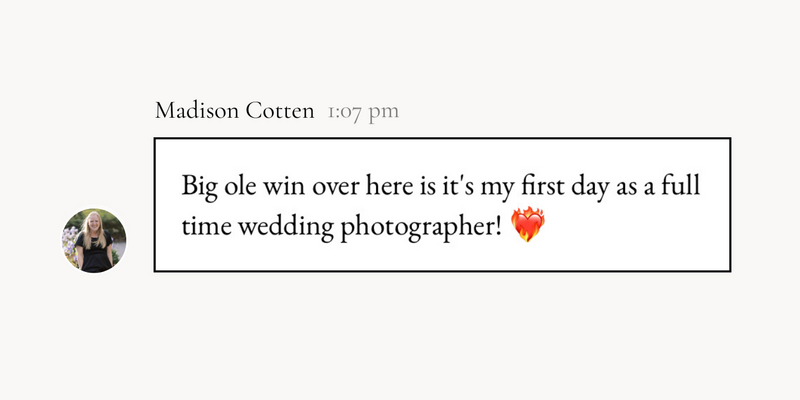This screenshot has height=400, width=800.
Task: Click the heart on fire emoji
Action: [x=529, y=228]
